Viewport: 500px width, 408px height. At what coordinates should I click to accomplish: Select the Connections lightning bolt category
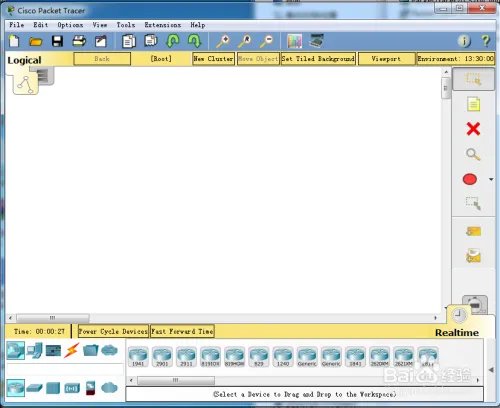click(x=72, y=350)
